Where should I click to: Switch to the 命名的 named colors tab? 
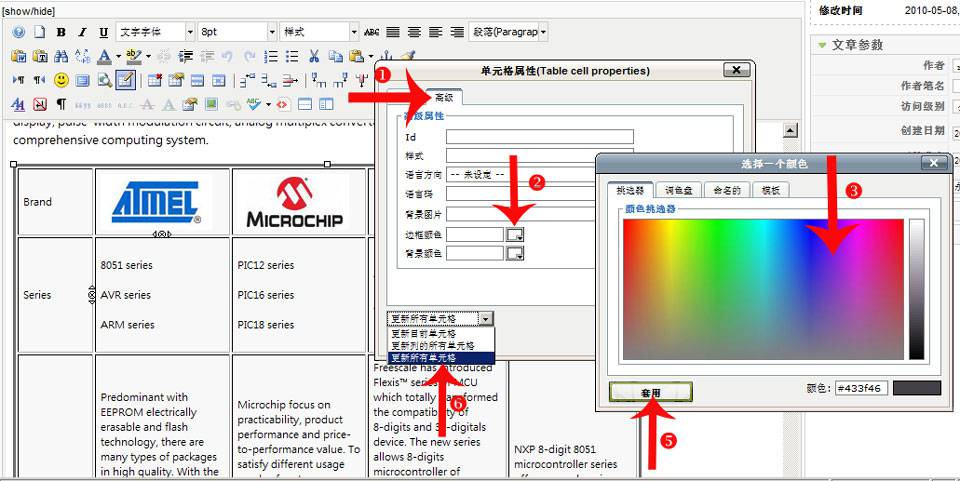click(x=727, y=190)
